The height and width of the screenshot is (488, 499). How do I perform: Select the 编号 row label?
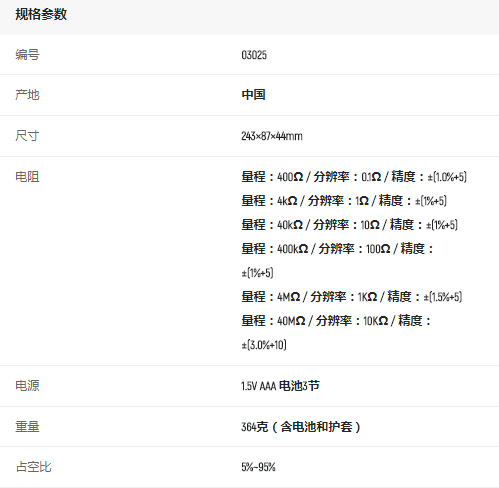[x=27, y=55]
